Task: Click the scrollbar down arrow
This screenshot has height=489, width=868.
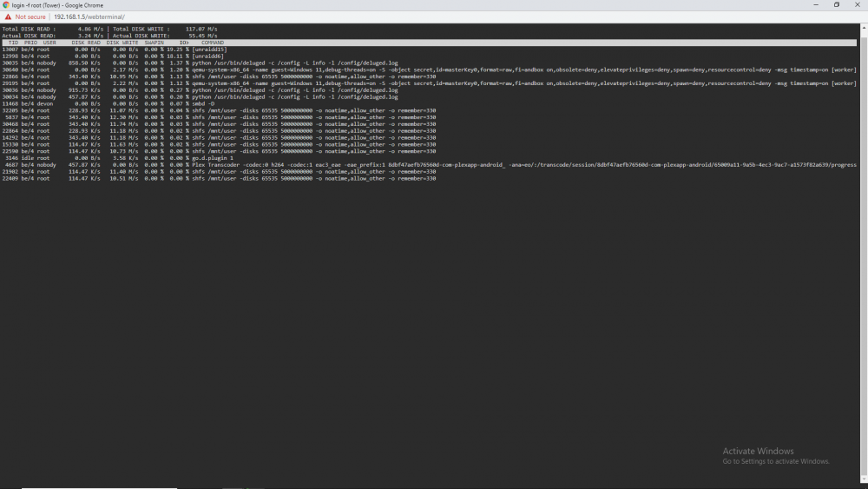Action: point(864,480)
